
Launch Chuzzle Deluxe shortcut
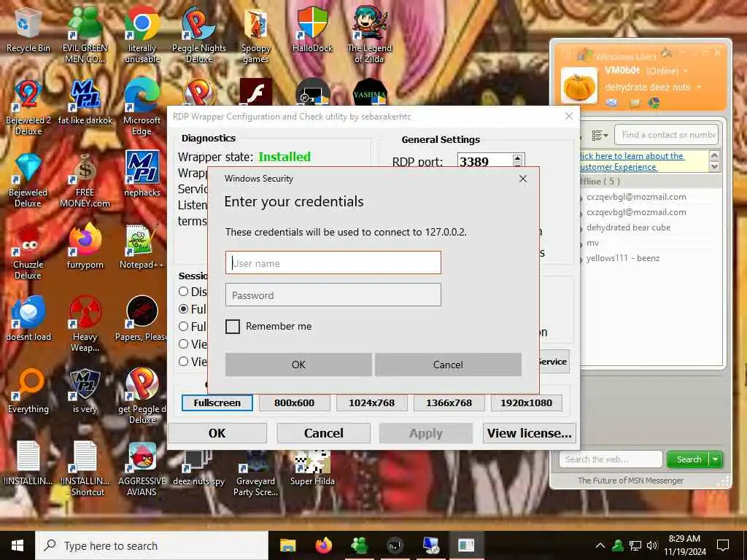pos(28,252)
